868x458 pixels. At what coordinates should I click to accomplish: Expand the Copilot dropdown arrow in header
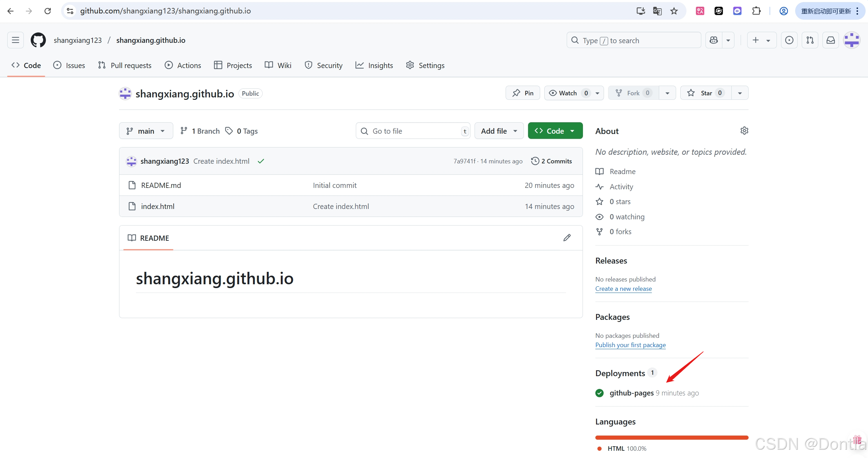click(728, 40)
